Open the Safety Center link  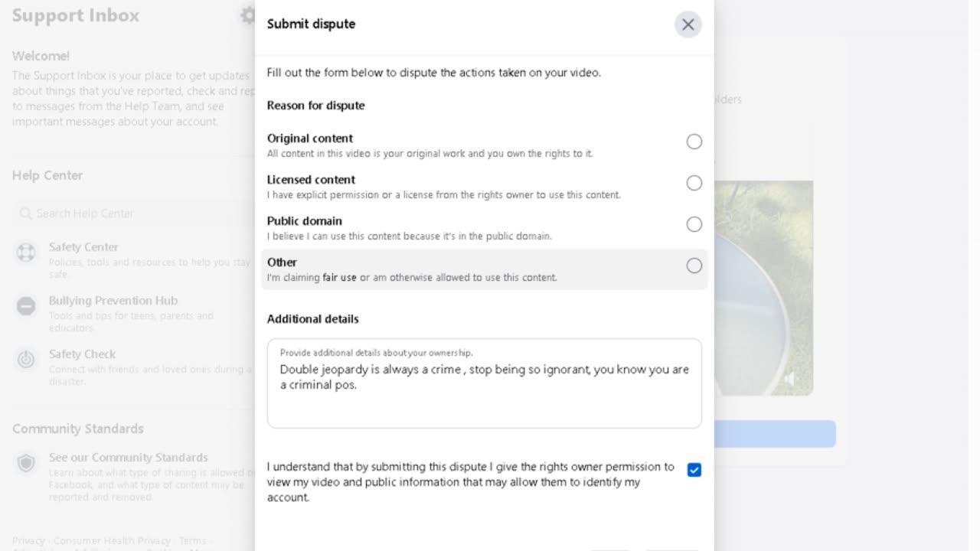[83, 247]
